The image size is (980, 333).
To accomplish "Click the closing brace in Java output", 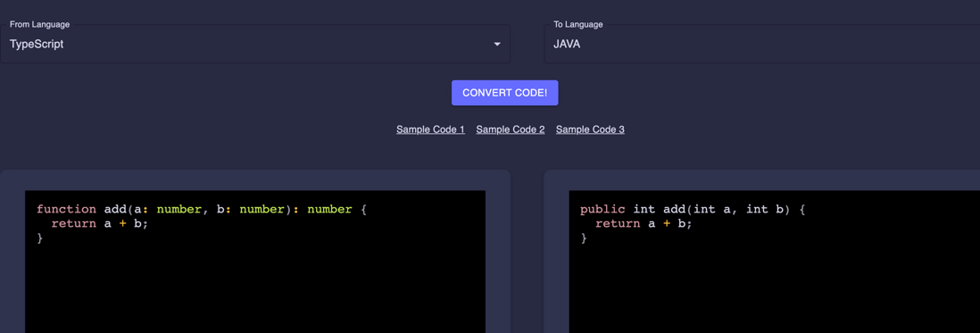I will (584, 238).
